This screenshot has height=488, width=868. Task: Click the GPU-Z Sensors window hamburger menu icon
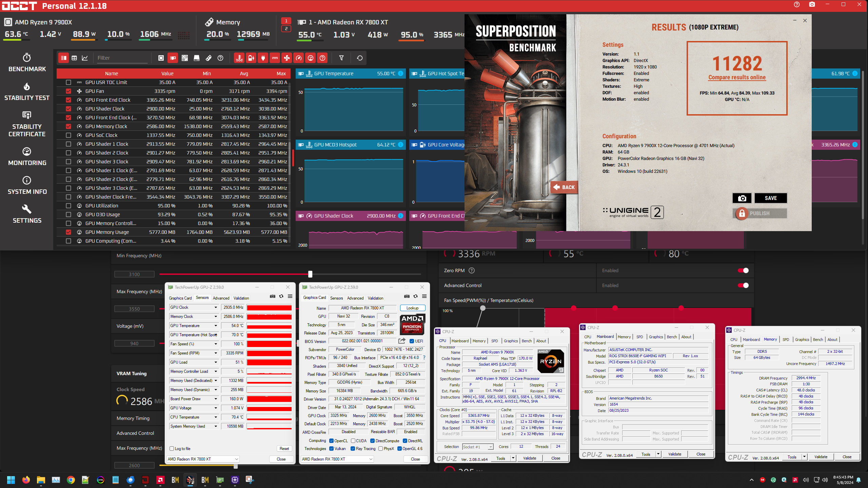click(x=290, y=296)
